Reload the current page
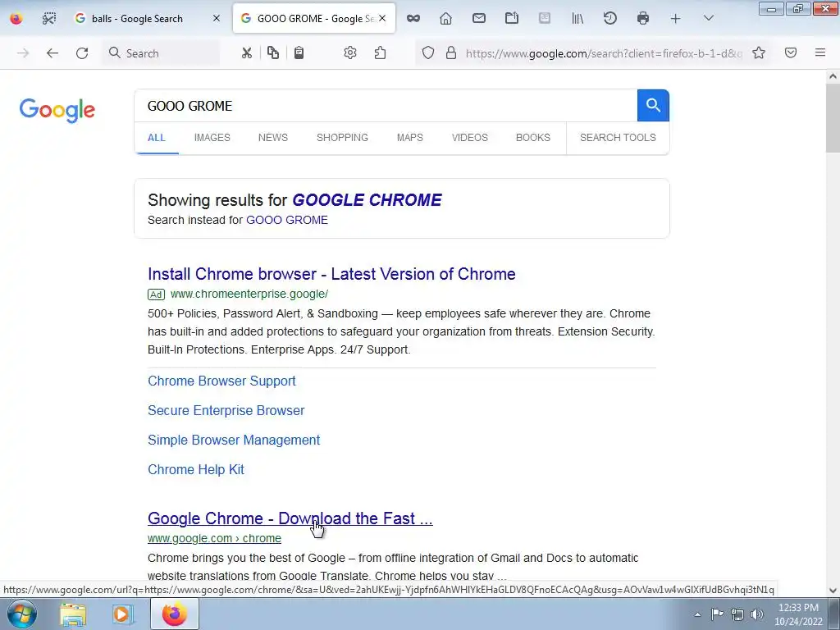The image size is (840, 630). (x=82, y=53)
